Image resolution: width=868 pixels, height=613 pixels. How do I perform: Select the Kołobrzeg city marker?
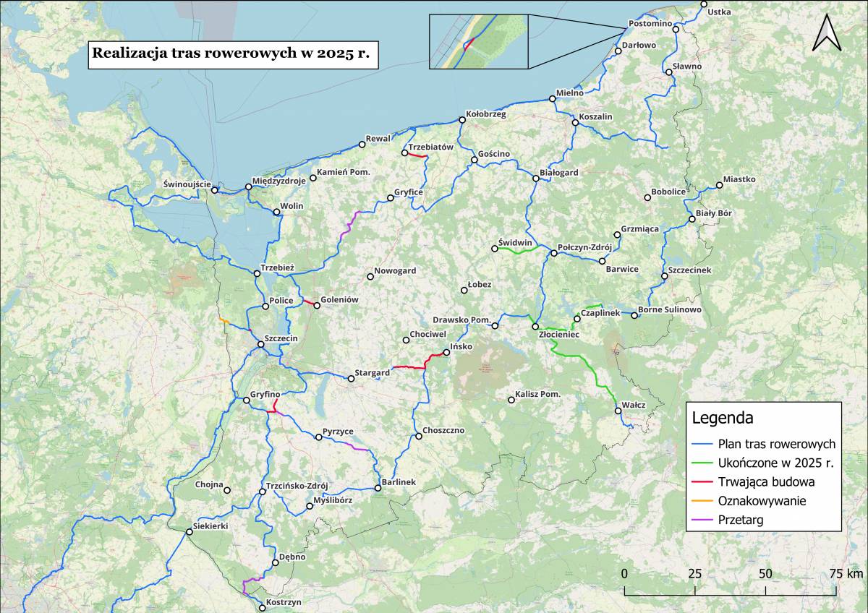pos(462,120)
